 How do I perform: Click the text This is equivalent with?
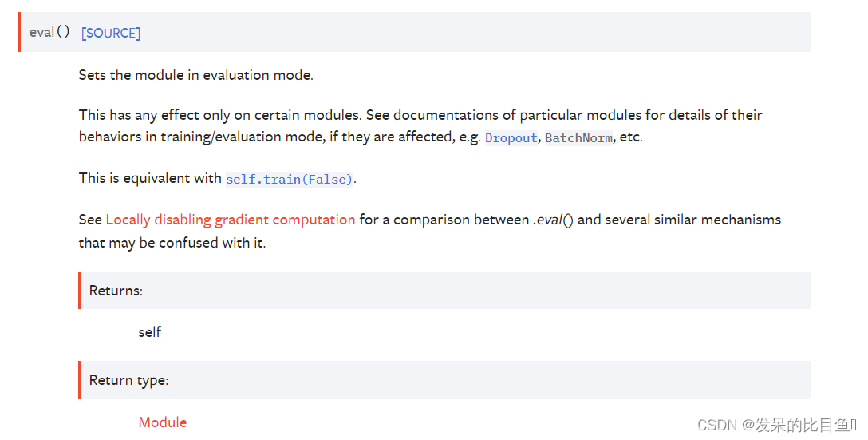click(150, 178)
